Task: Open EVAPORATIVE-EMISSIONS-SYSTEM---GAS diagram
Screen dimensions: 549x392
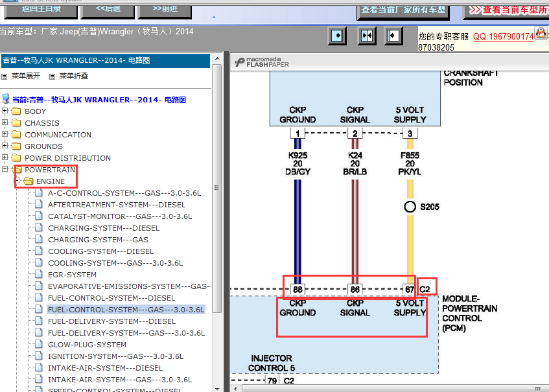Action: tap(129, 286)
